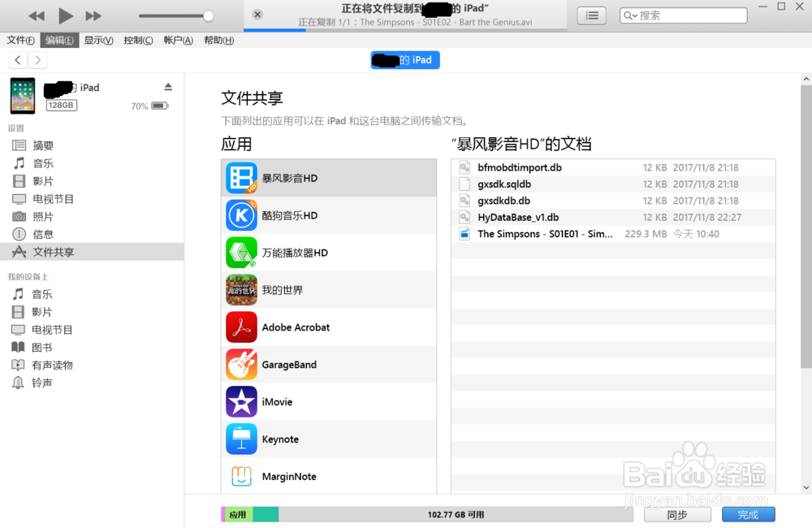812x528 pixels.
Task: Select file gxsdk.sqldb
Action: click(613, 184)
